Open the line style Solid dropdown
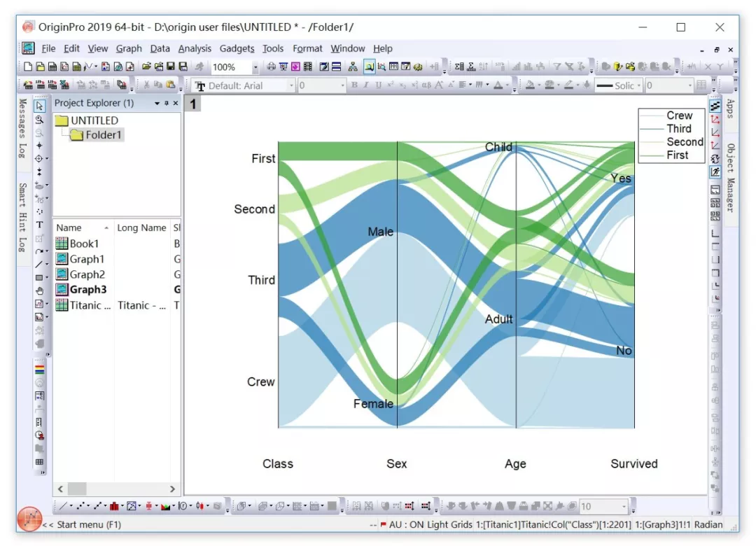756x546 pixels. click(639, 85)
